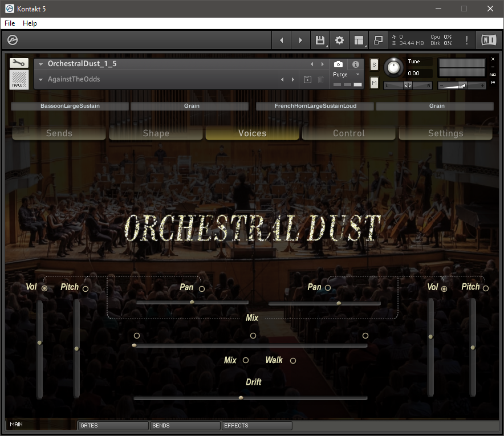Viewport: 504px width, 436px height.
Task: Open Kontakt engine options via gear icon
Action: (x=339, y=40)
